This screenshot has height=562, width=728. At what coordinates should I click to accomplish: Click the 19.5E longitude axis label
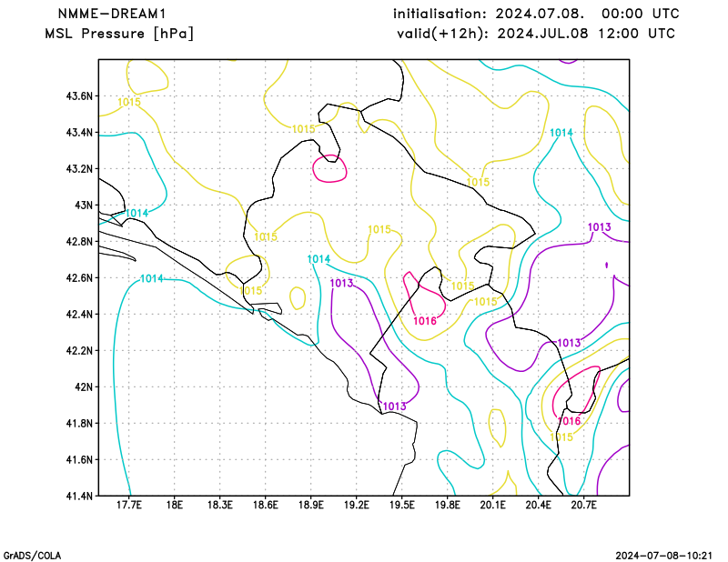pyautogui.click(x=401, y=505)
